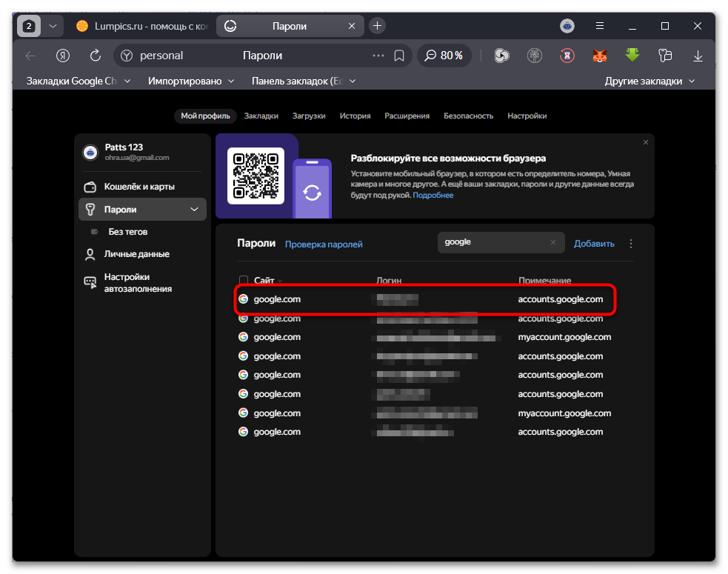Open the browser downloads icon

[698, 56]
